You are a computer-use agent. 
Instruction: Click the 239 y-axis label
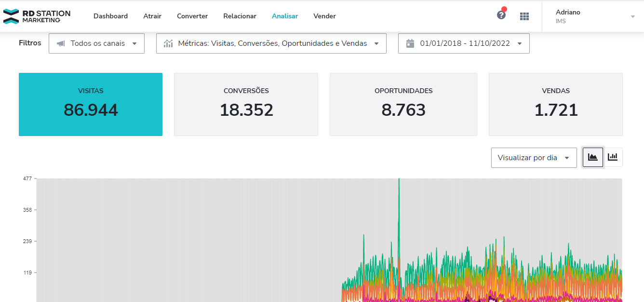[27, 241]
